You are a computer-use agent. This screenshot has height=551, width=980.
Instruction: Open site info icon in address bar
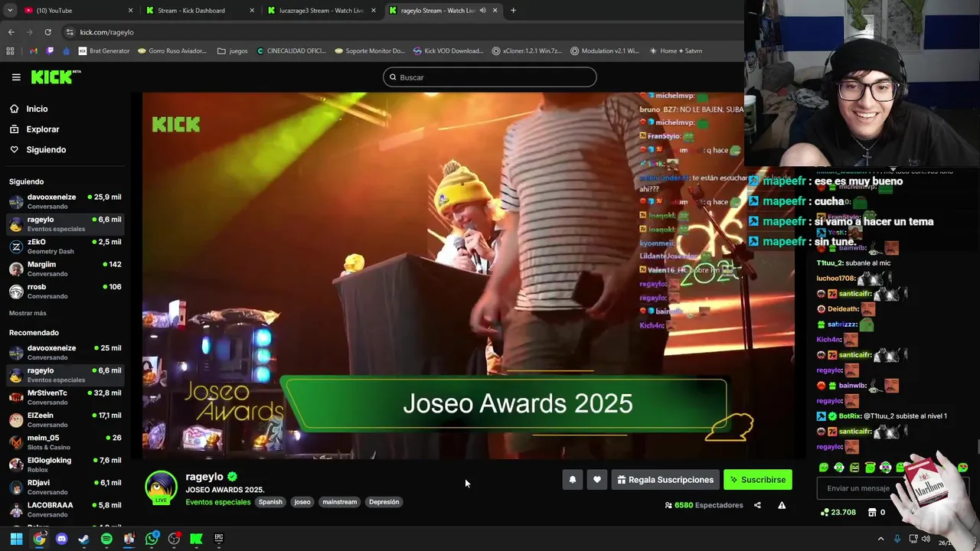70,32
